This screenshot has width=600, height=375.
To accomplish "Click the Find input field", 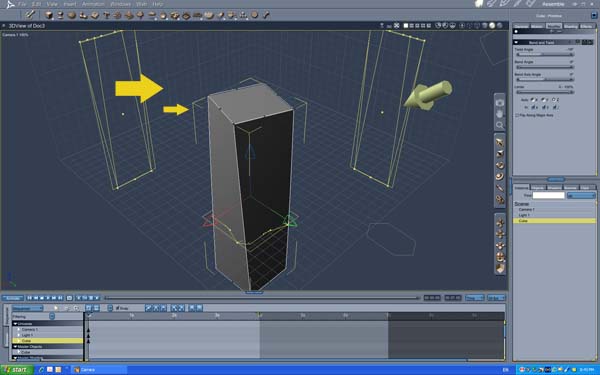I will point(549,196).
